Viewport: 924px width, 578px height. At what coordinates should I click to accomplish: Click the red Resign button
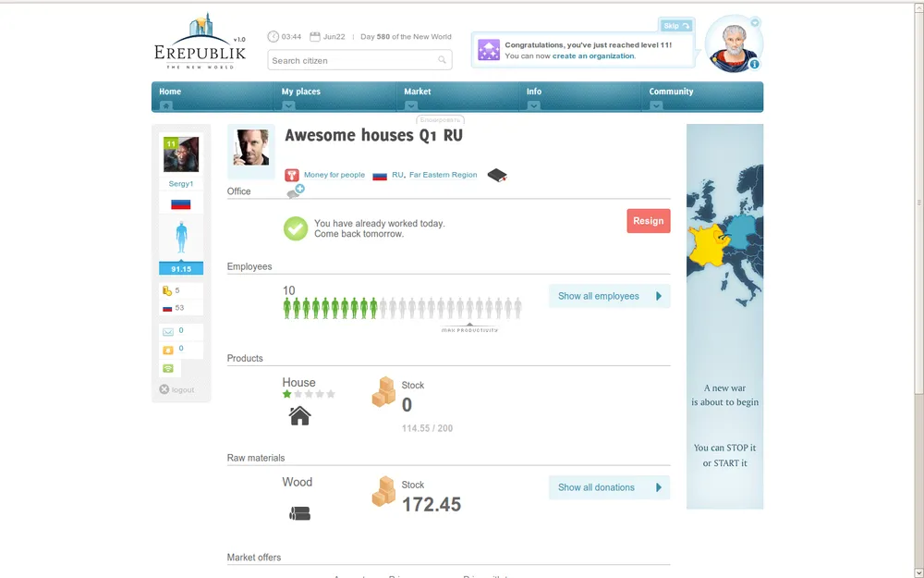tap(649, 221)
